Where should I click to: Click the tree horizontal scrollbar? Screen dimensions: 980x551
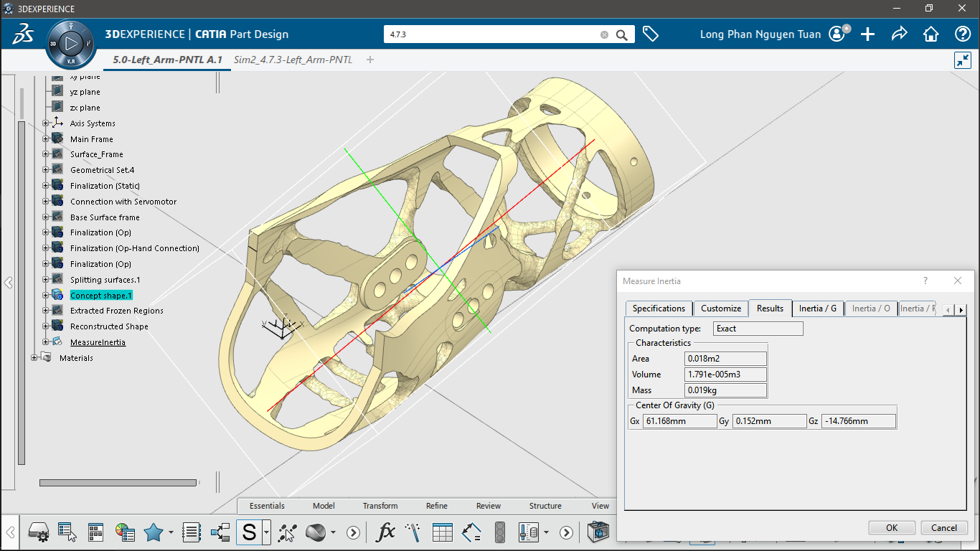point(118,483)
